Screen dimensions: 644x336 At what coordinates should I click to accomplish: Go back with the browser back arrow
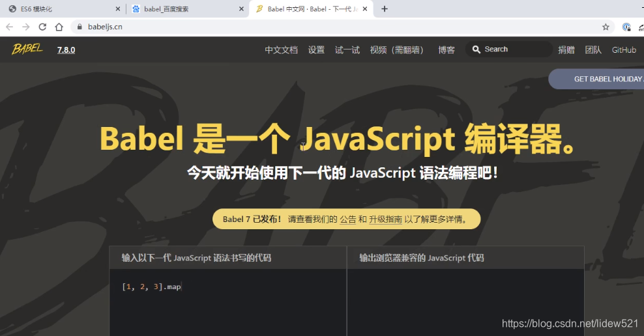coord(9,27)
